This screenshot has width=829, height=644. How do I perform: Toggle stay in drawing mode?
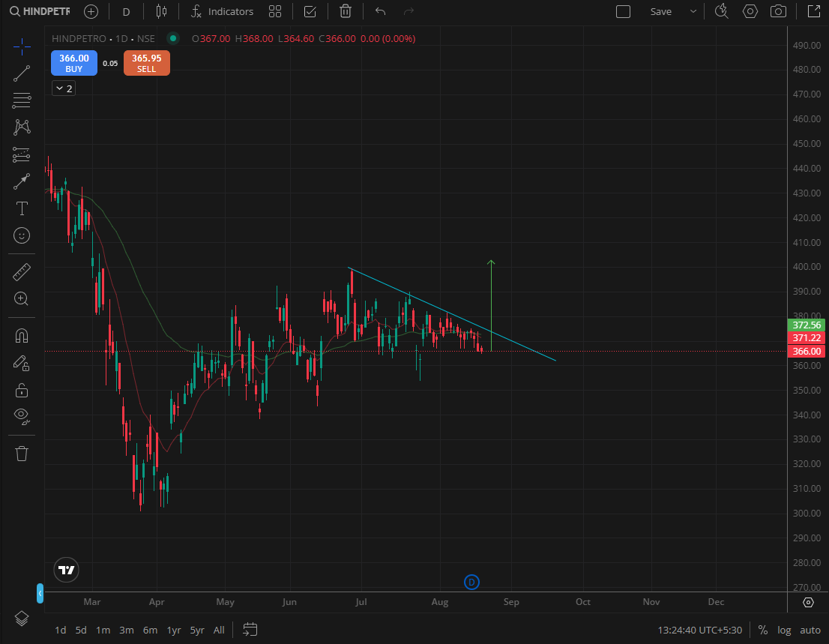[x=22, y=363]
